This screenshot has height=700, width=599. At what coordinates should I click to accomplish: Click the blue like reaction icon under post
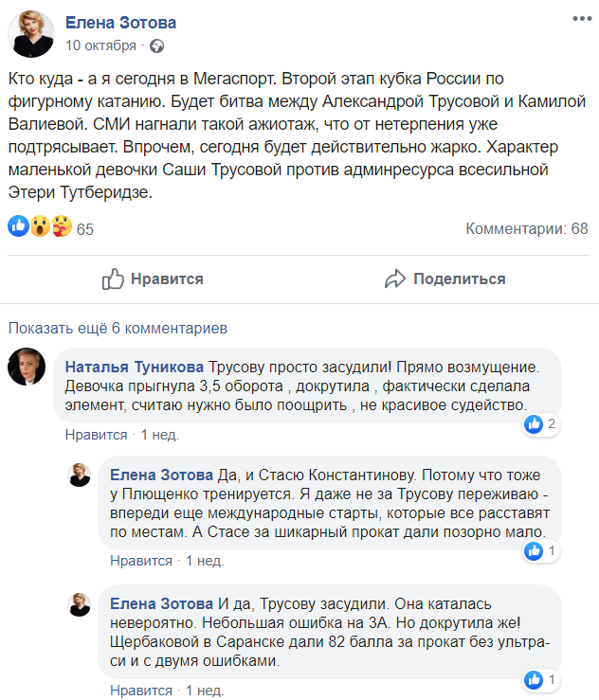[x=18, y=228]
